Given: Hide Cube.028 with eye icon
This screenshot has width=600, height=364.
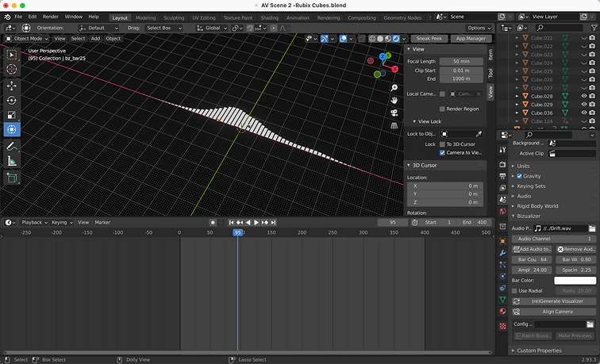Looking at the screenshot, I should [x=584, y=96].
